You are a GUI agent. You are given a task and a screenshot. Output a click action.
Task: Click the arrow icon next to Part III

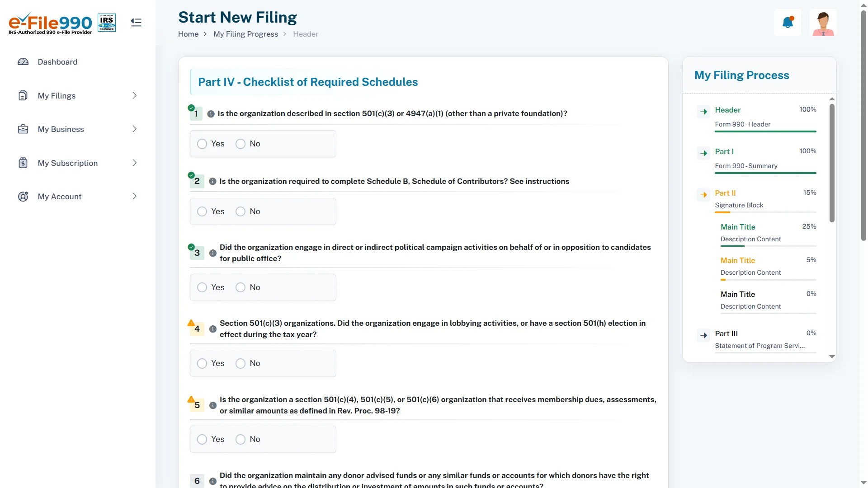(703, 335)
